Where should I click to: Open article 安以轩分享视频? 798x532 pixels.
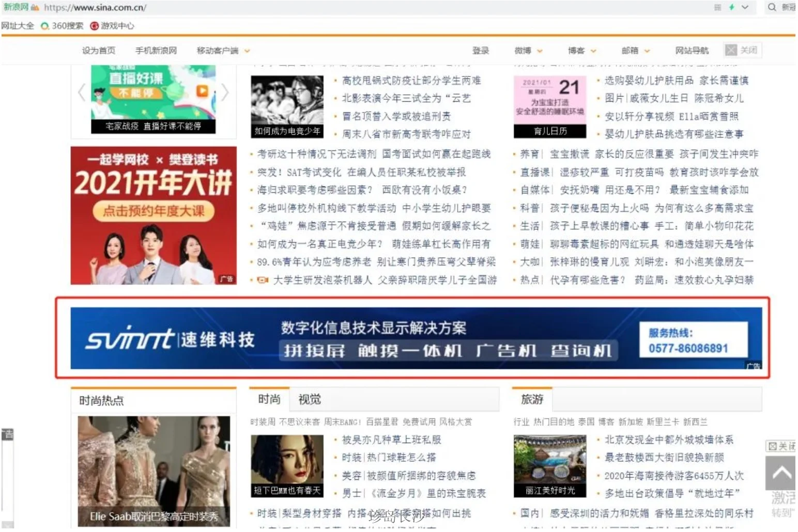640,117
